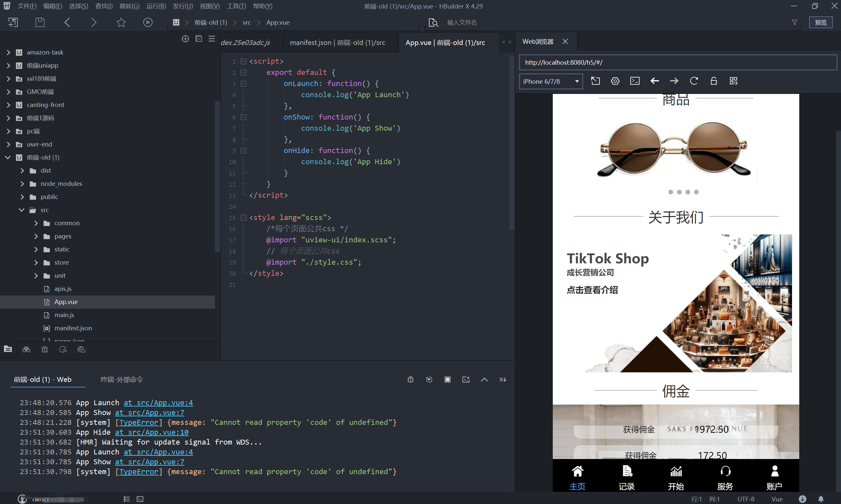This screenshot has width=841, height=504.
Task: Open the debug bug icon in console toolbar
Action: (x=410, y=379)
